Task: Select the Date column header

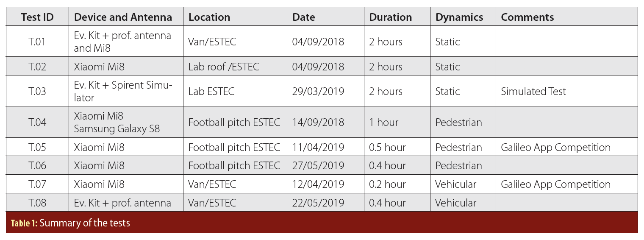Action: coord(303,17)
